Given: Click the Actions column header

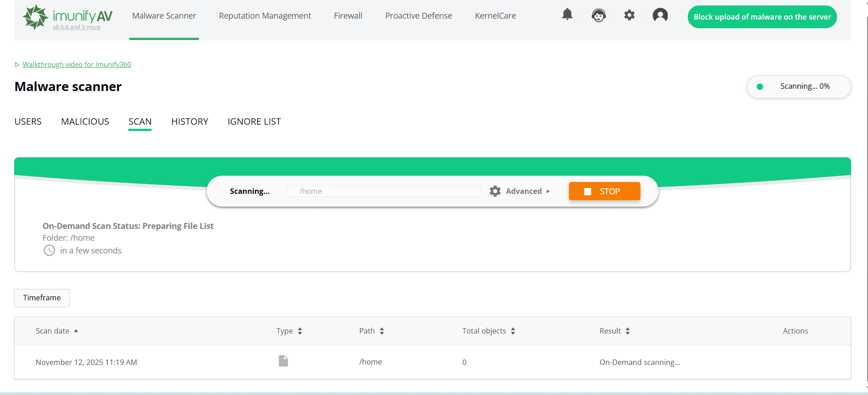Looking at the screenshot, I should (x=795, y=331).
